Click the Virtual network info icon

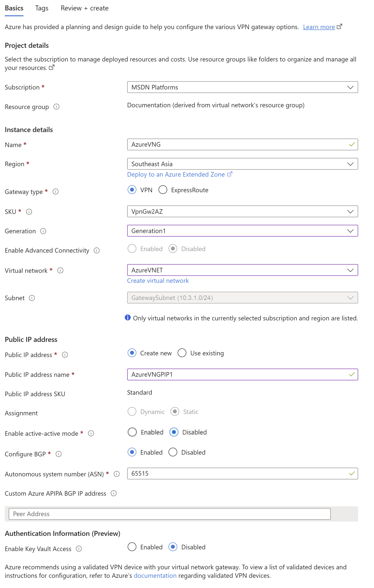[60, 271]
